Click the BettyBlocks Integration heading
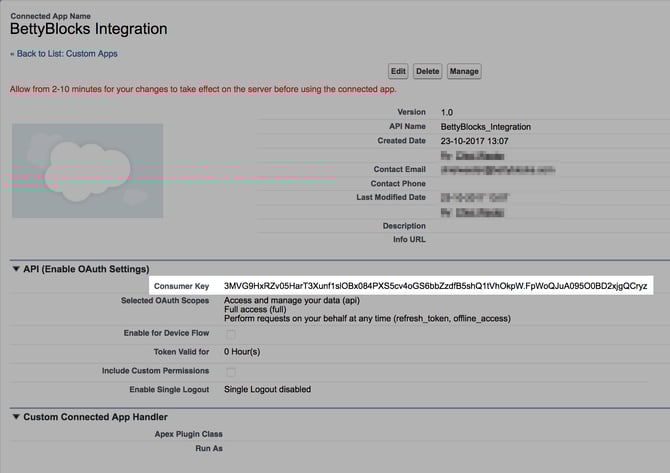The height and width of the screenshot is (473, 670). click(x=88, y=29)
